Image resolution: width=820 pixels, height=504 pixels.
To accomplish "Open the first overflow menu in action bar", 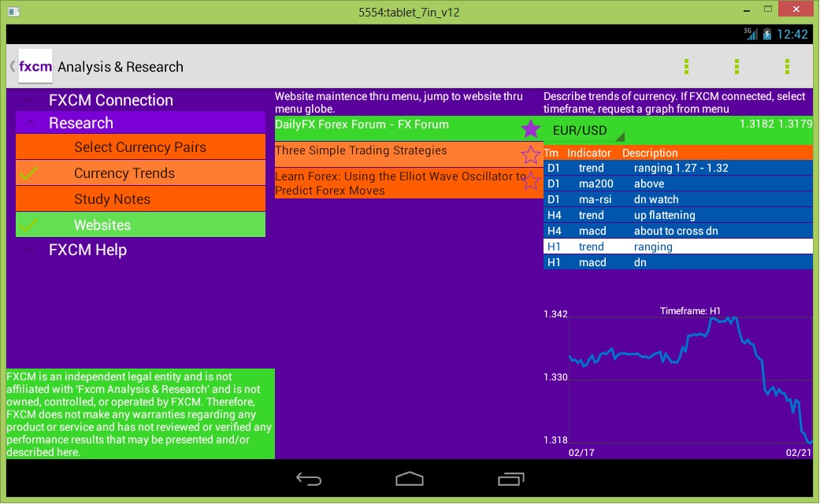I will click(x=686, y=66).
